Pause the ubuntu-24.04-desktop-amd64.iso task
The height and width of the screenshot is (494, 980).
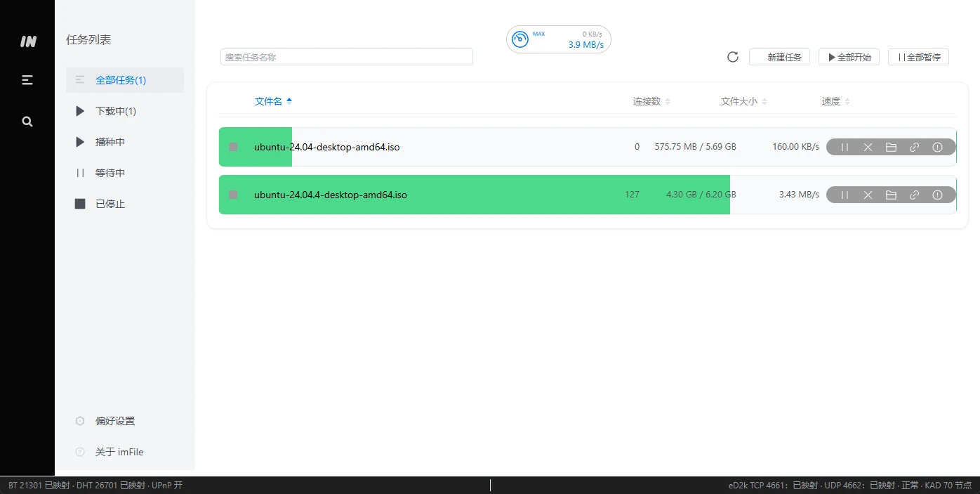coord(845,147)
